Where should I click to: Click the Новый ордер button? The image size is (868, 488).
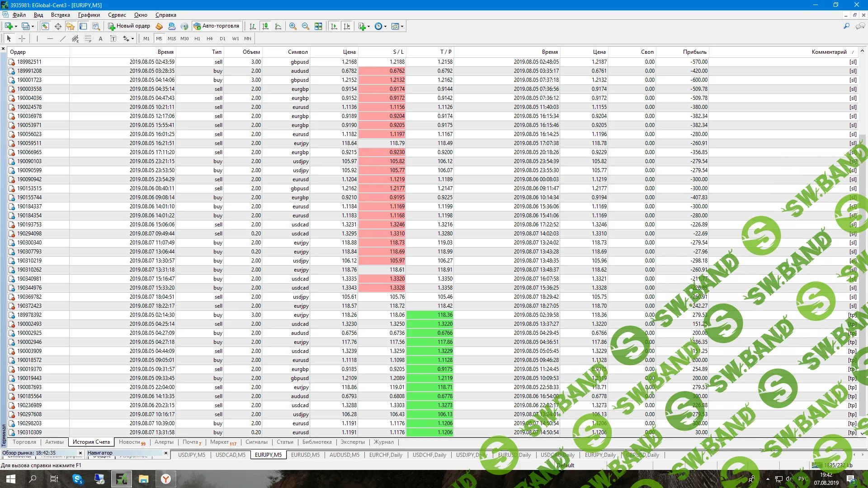[x=129, y=26]
